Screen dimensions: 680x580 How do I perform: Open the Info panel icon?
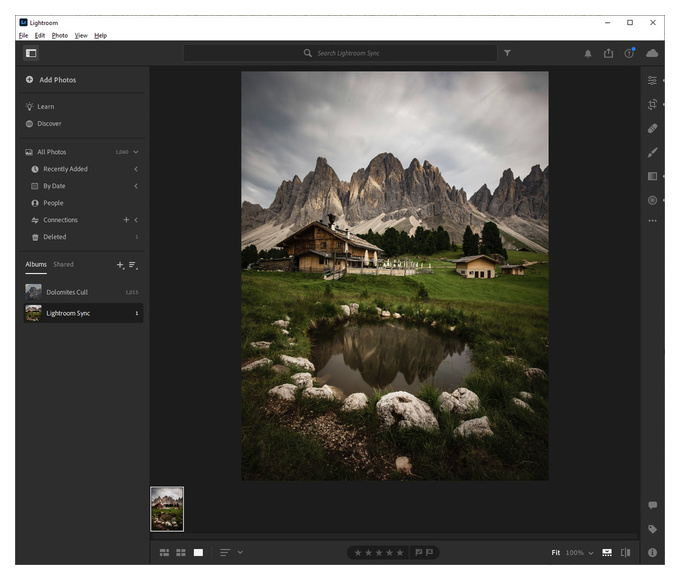coord(652,552)
